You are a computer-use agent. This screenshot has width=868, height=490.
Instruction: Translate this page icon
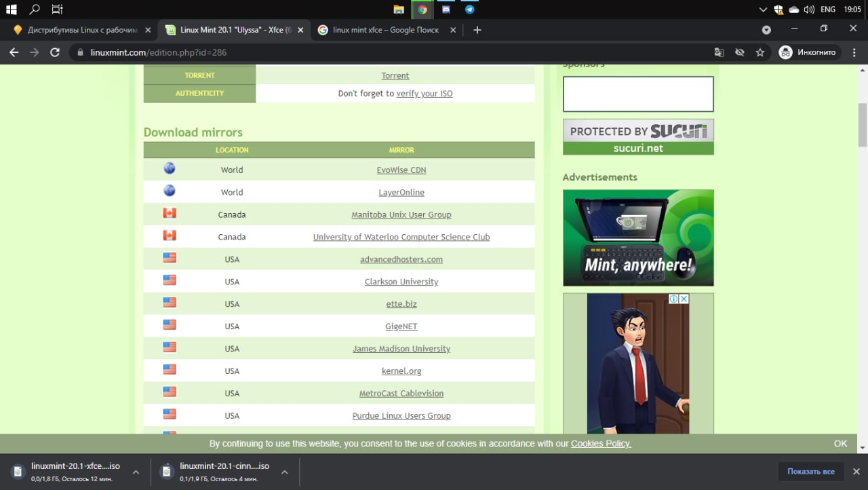(x=719, y=52)
